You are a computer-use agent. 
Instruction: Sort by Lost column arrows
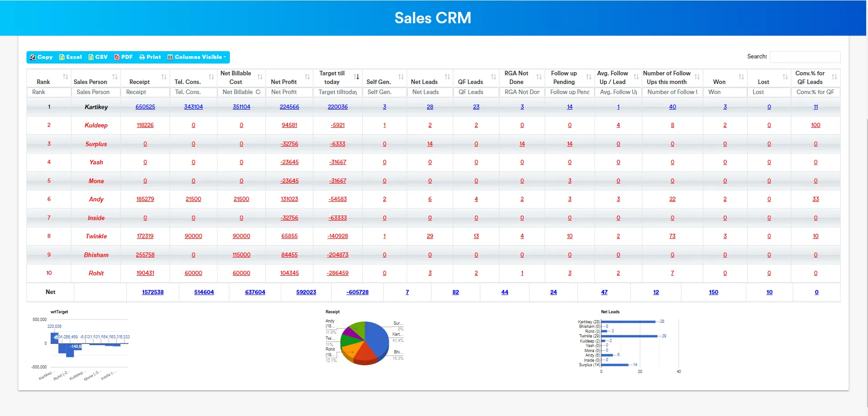click(785, 77)
